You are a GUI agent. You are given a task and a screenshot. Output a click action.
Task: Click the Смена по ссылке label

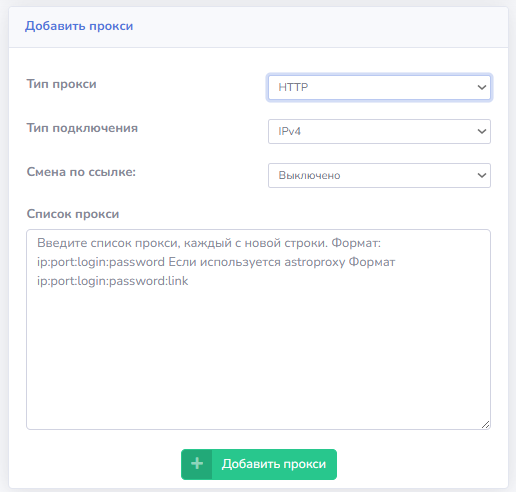[81, 172]
